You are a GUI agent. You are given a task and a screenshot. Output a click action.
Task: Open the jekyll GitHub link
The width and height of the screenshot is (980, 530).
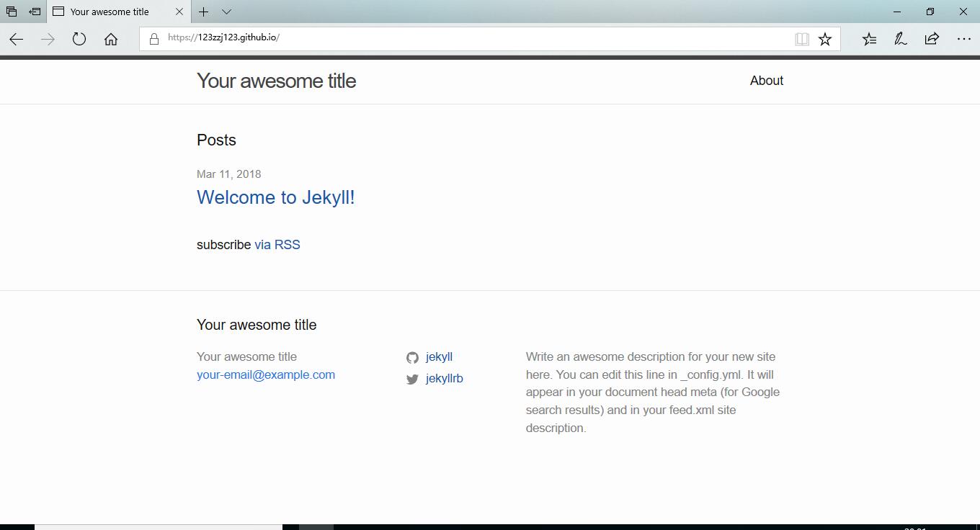click(x=439, y=357)
